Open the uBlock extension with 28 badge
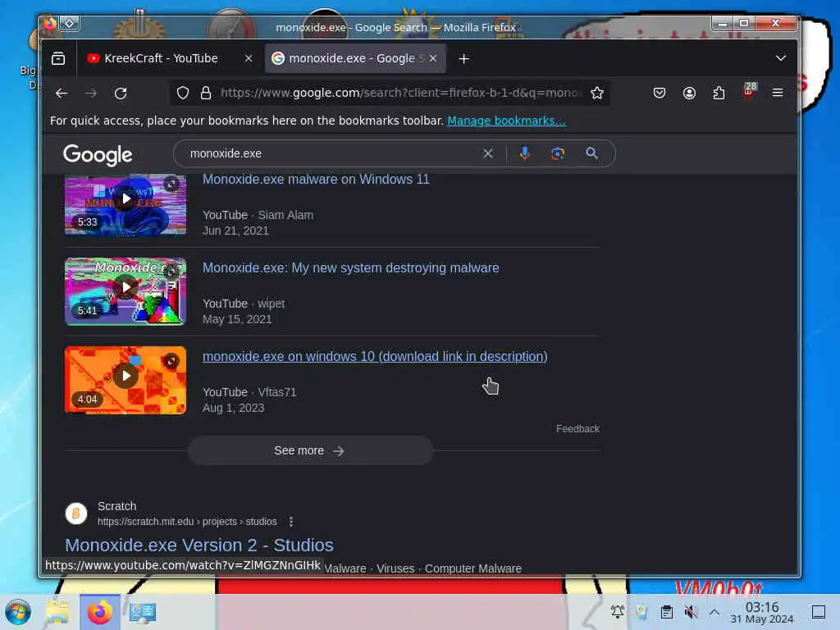This screenshot has width=840, height=630. [749, 92]
